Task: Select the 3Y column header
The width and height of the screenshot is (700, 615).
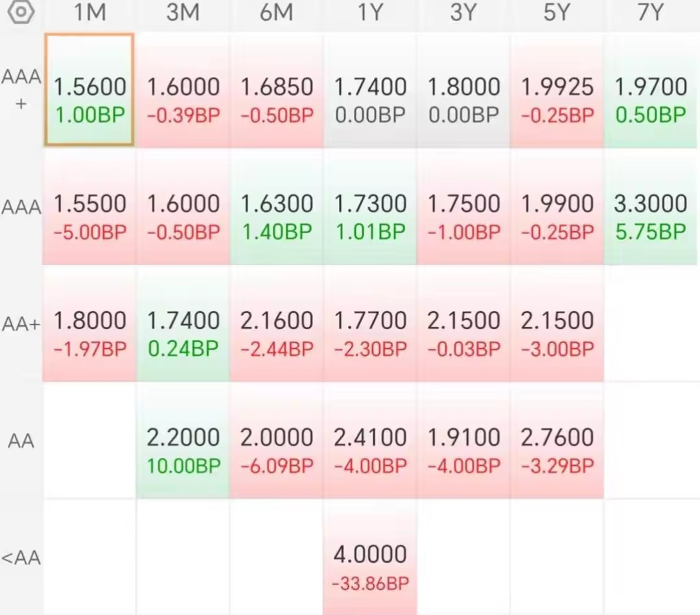Action: (x=463, y=12)
